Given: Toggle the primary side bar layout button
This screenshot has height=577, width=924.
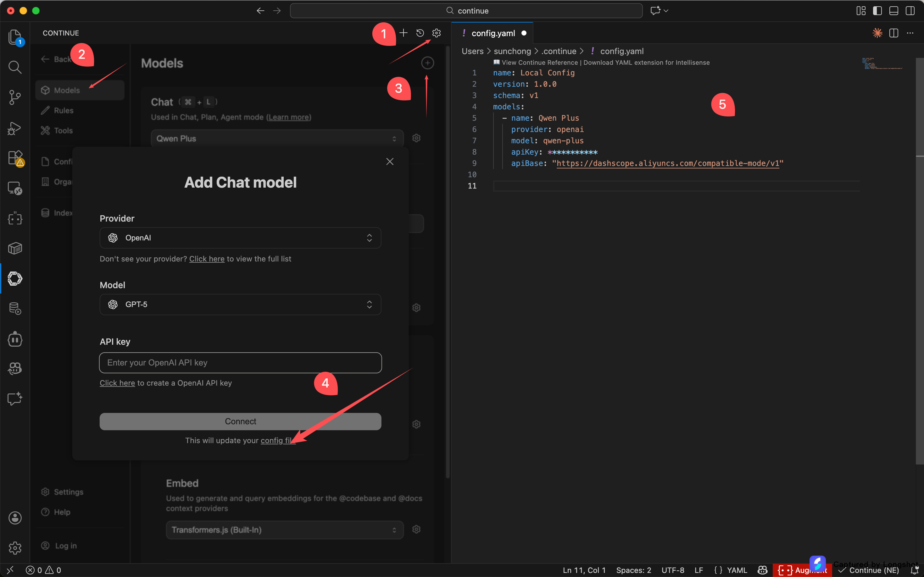Looking at the screenshot, I should point(877,11).
